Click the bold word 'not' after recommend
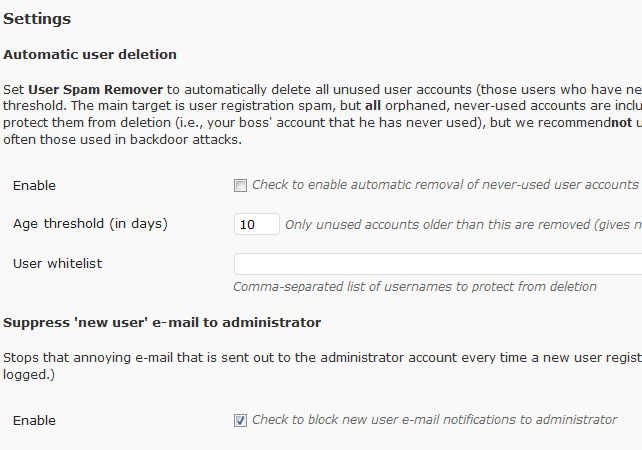Viewport: 642px width, 450px height. click(x=621, y=122)
